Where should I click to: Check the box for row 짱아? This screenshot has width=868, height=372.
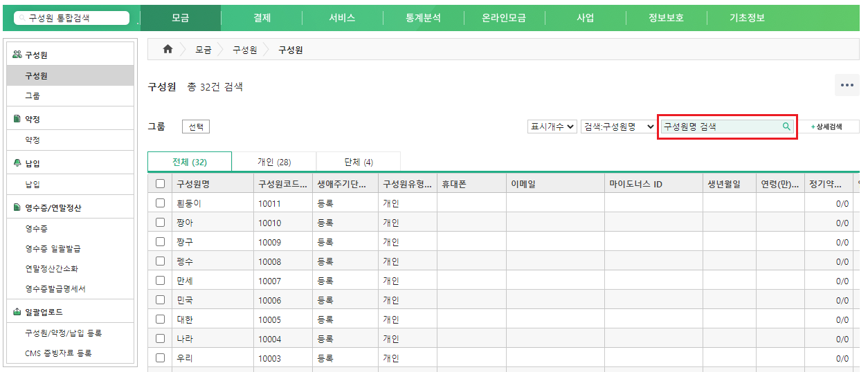coord(161,223)
